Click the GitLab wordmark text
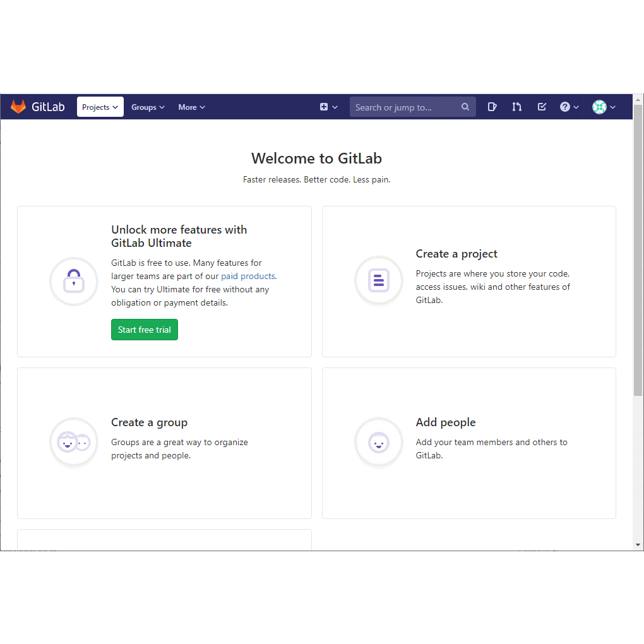 48,107
